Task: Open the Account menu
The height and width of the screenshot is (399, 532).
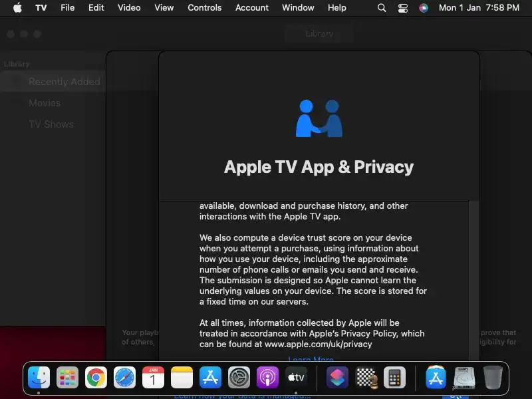Action: [252, 7]
